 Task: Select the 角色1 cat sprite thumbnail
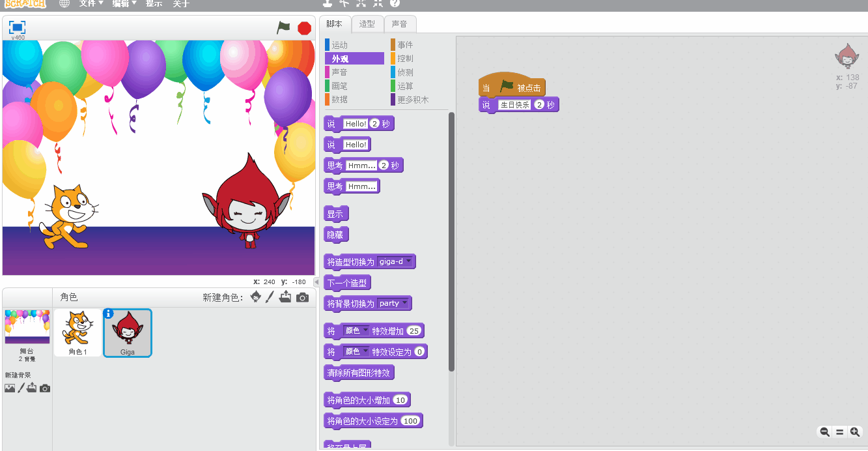coord(77,332)
